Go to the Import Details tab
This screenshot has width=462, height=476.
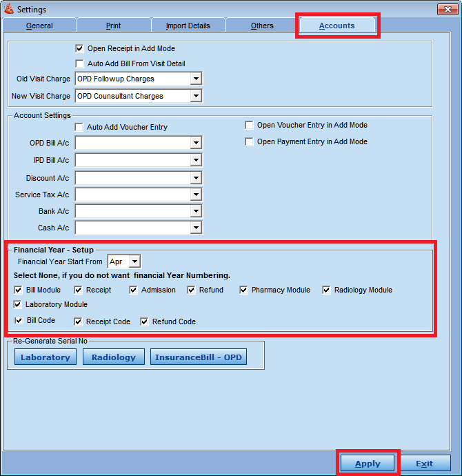tap(188, 26)
